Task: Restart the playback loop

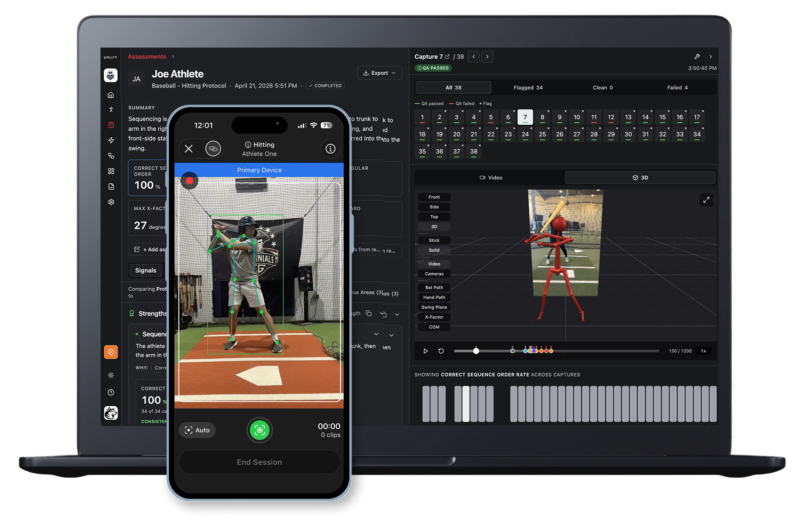Action: click(x=441, y=351)
